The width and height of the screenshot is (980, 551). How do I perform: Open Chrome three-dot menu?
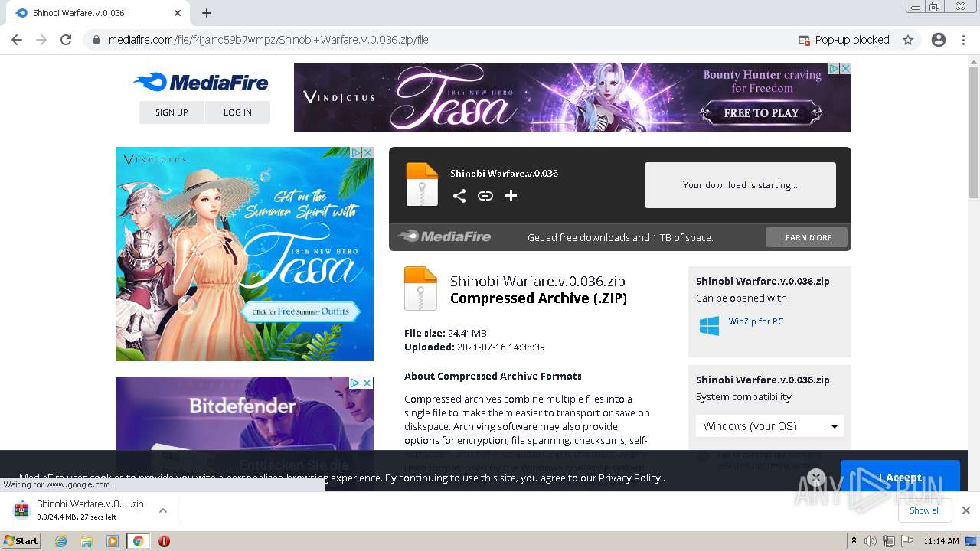(963, 40)
